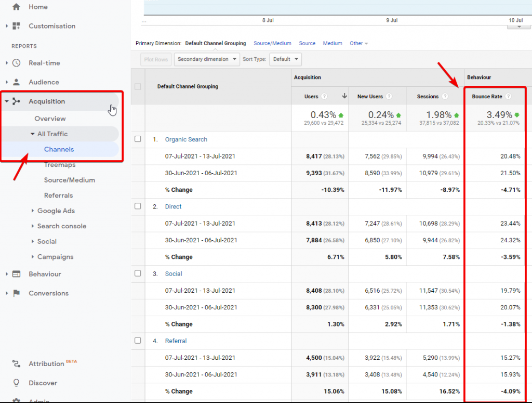Screen dimensions: 532x403
Task: Click the Real-time clock icon
Action: tap(16, 63)
